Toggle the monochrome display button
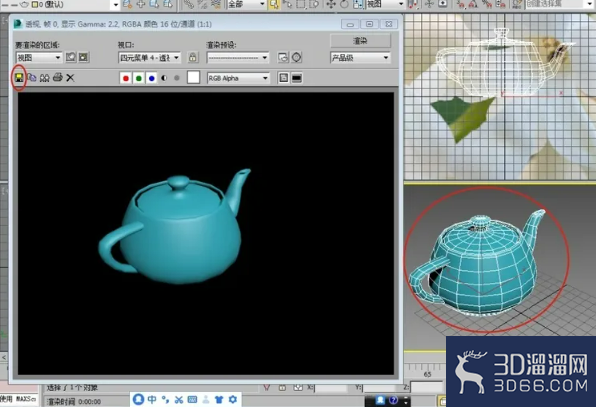This screenshot has width=596, height=407. tap(177, 78)
